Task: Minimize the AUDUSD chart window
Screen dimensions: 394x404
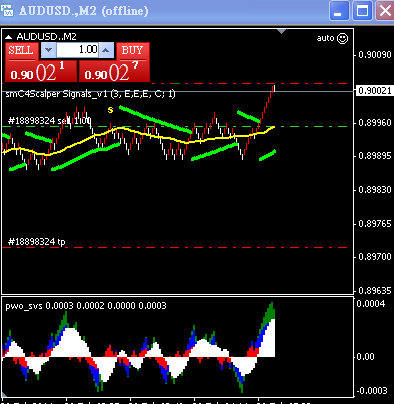Action: coord(339,11)
